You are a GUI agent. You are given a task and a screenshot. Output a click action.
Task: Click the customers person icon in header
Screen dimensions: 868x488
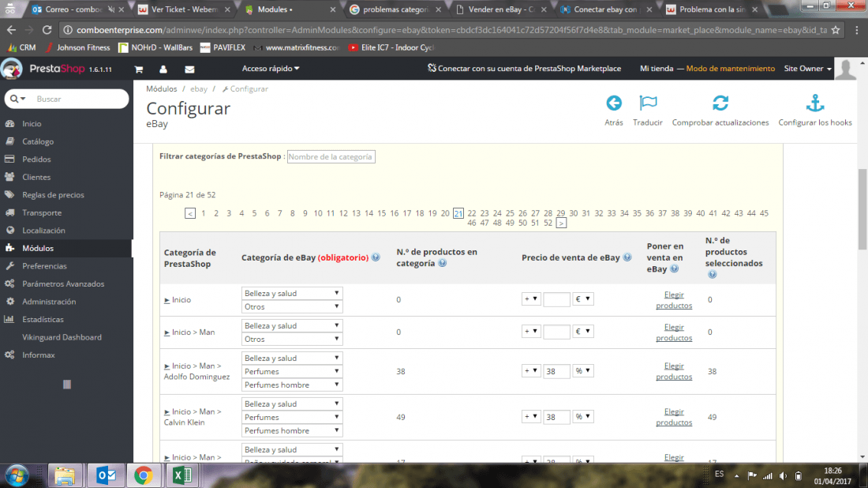163,69
